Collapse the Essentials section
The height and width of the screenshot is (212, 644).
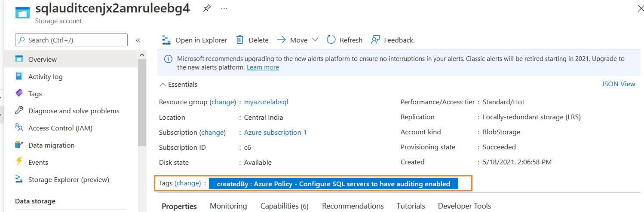pos(163,85)
